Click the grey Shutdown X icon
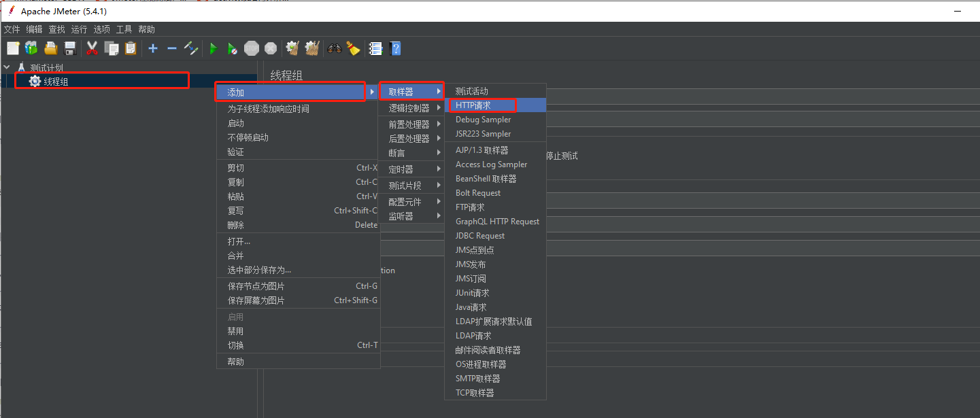This screenshot has width=980, height=418. pos(271,48)
